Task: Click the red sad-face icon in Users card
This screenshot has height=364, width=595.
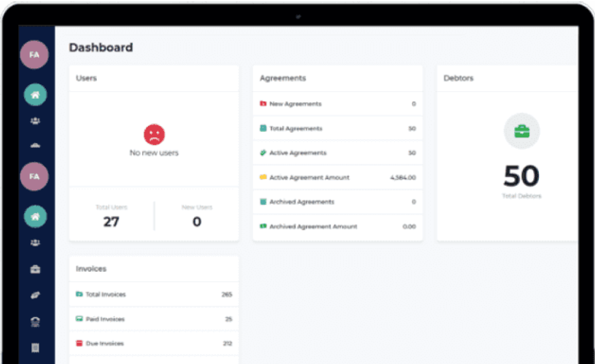Action: (x=153, y=135)
